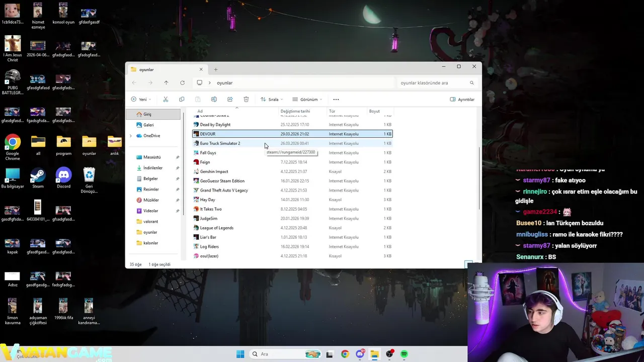Open Spotify from the taskbar
644x362 pixels.
[x=404, y=354]
